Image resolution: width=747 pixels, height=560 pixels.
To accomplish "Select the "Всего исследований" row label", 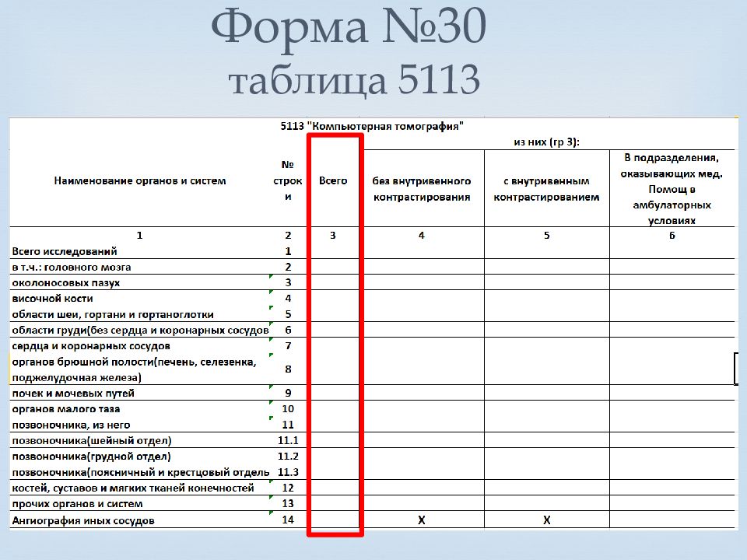I will coord(65,251).
